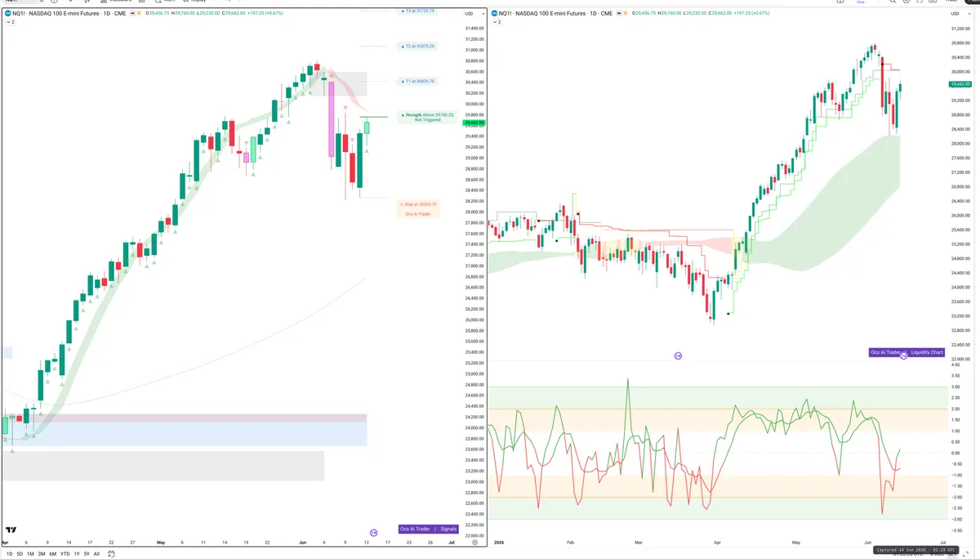Select the 5Y time range button
This screenshot has width=980, height=559.
87,553
